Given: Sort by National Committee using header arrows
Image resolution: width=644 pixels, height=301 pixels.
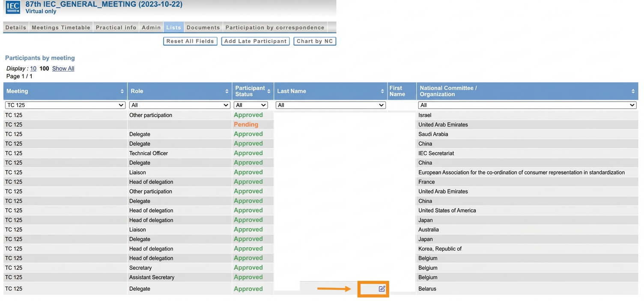Looking at the screenshot, I should pyautogui.click(x=633, y=91).
